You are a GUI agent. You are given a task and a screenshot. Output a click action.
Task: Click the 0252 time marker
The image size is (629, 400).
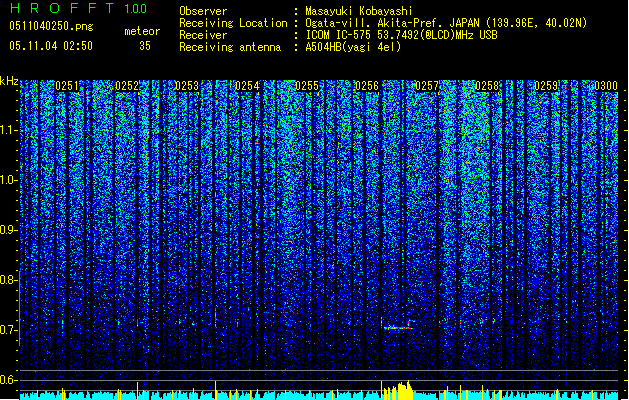[127, 86]
